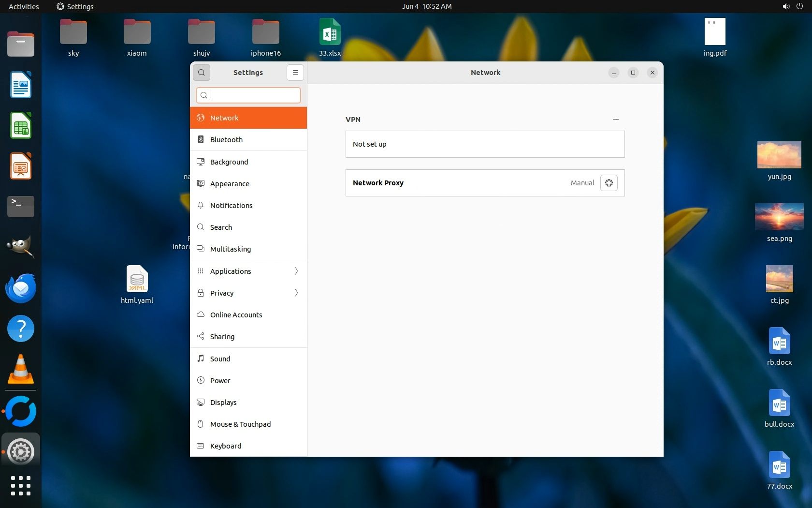Open the Terminal from the dock
Viewport: 812px width, 508px height.
21,207
